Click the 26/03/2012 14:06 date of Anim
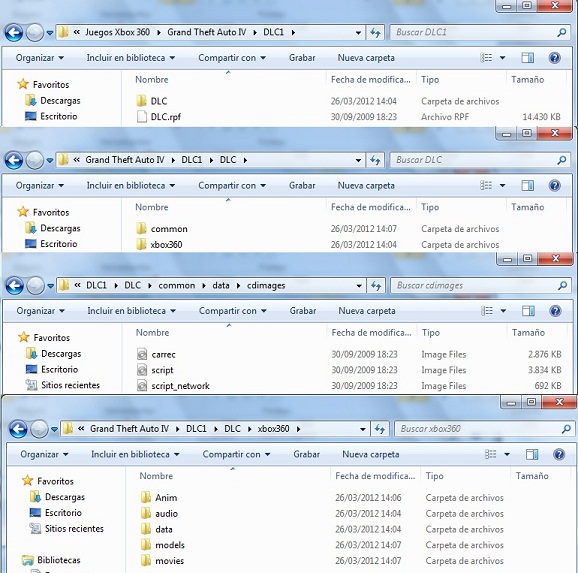 coord(368,498)
